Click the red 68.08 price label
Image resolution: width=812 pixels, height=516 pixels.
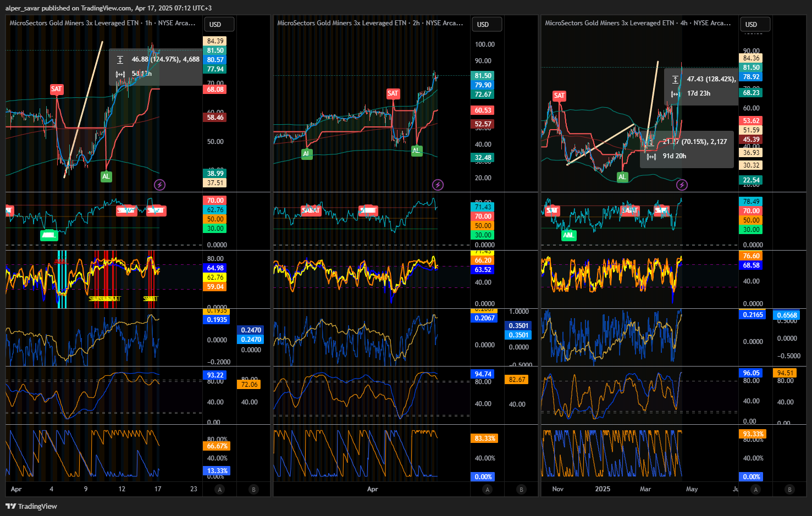[215, 90]
